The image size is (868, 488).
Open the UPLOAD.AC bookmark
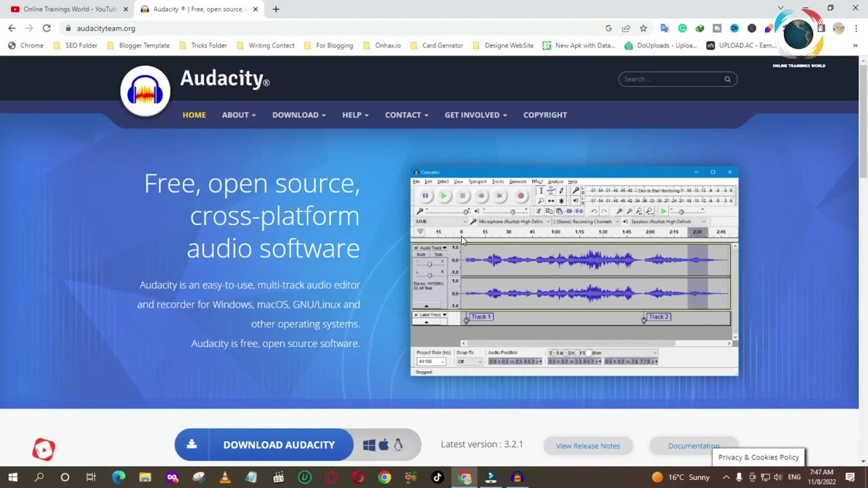click(x=741, y=45)
